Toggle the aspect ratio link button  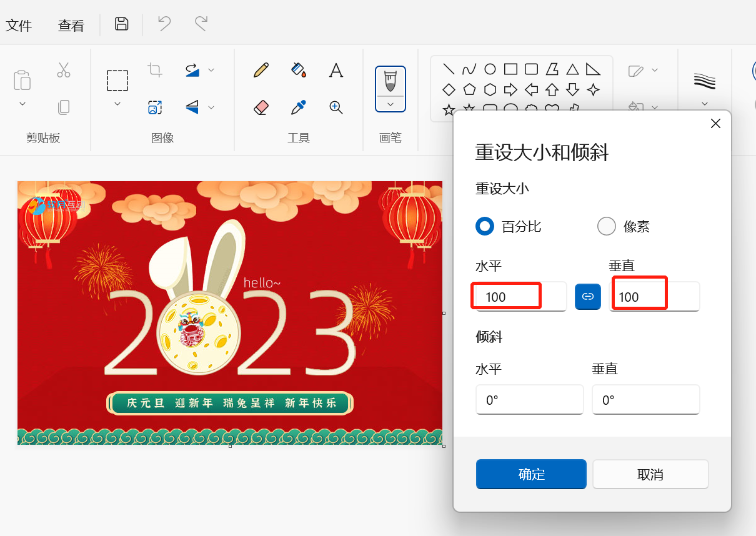pos(587,297)
